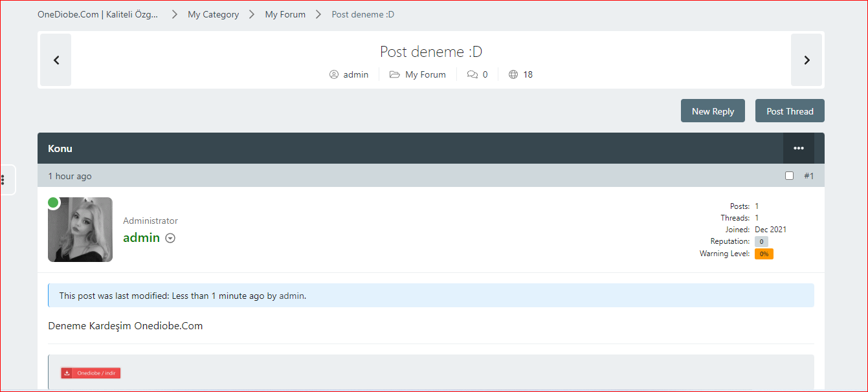Open the admin profile avatar image

(x=80, y=230)
